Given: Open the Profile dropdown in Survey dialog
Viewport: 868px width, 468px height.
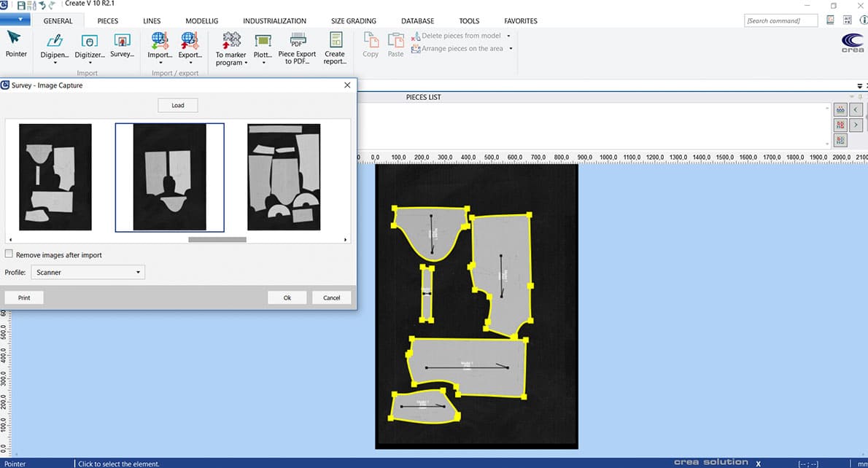Looking at the screenshot, I should pyautogui.click(x=137, y=272).
